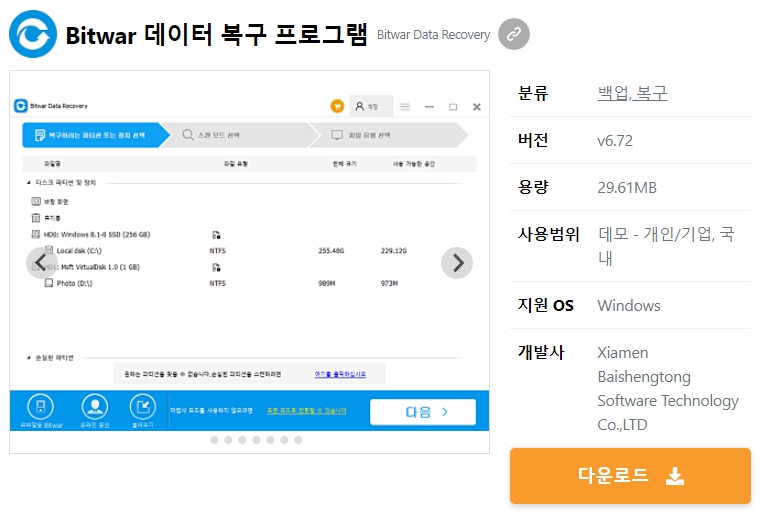Click the monitor icon in file type step
Image resolution: width=762 pixels, height=513 pixels.
337,135
